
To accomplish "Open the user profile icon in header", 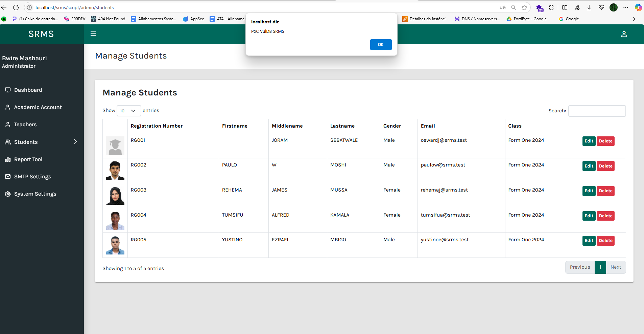I will 624,34.
